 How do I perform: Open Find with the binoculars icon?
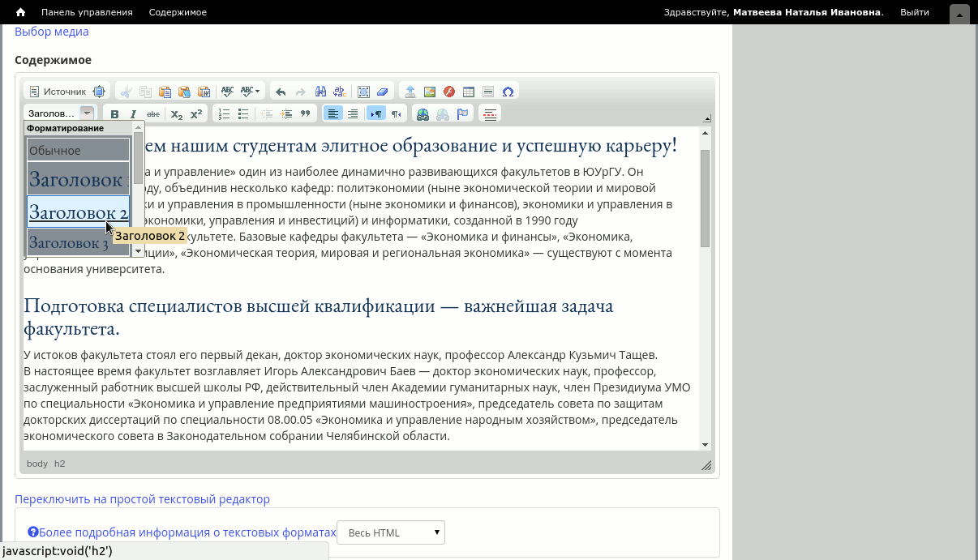320,92
